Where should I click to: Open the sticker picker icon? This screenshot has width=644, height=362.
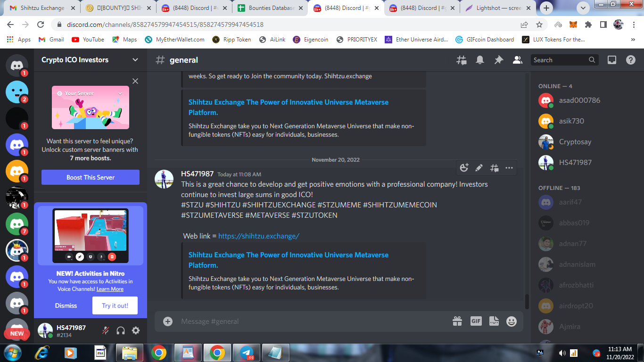494,321
